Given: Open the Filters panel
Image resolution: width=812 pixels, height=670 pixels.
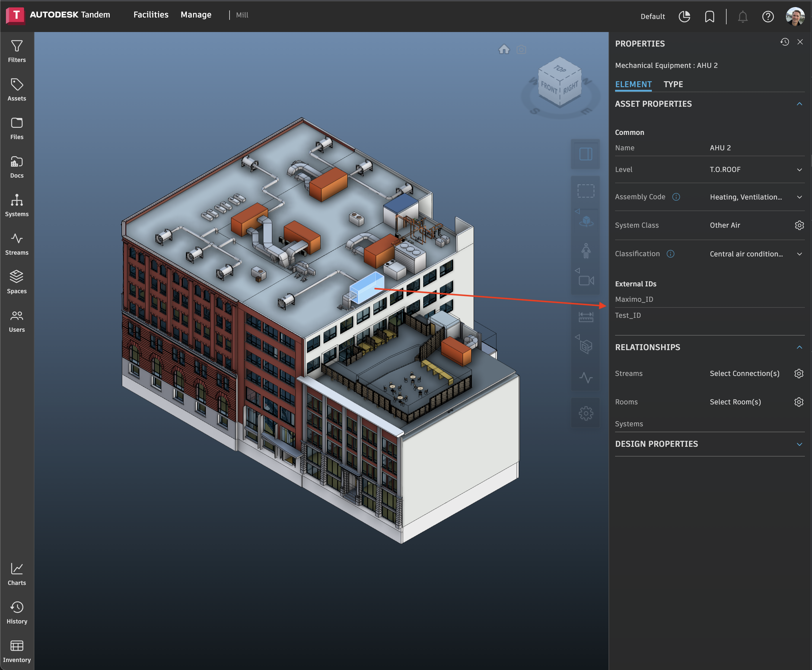Looking at the screenshot, I should 17,51.
